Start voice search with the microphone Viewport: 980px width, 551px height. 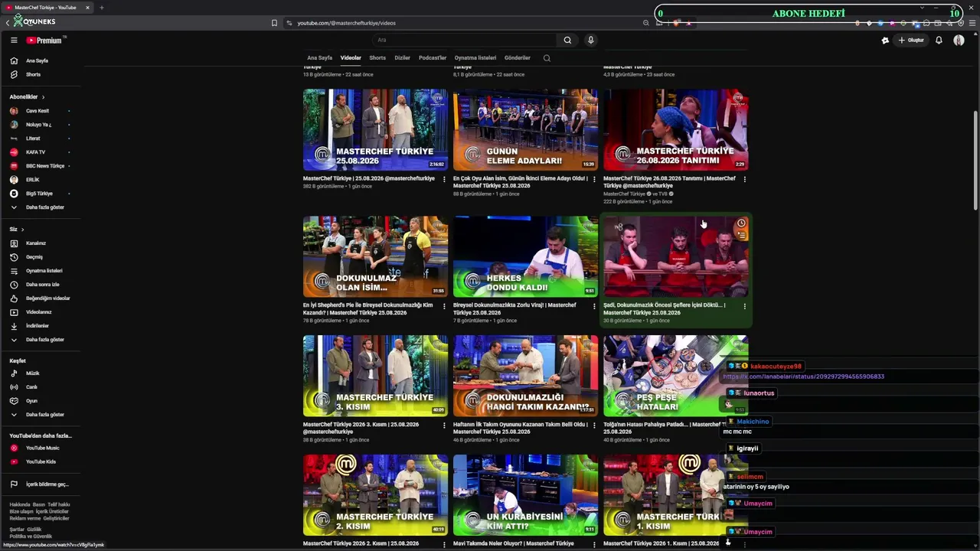[x=590, y=41]
